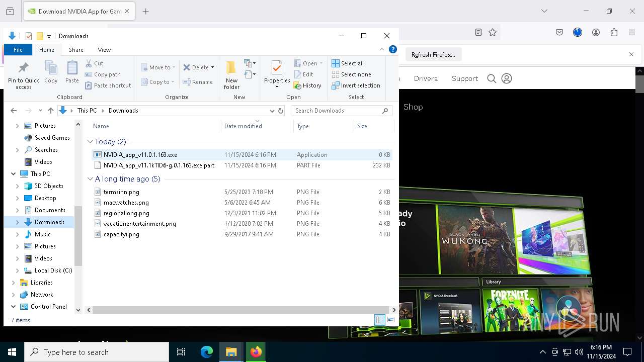This screenshot has height=362, width=644.
Task: Click the Paste ribbon icon
Action: pos(72,72)
